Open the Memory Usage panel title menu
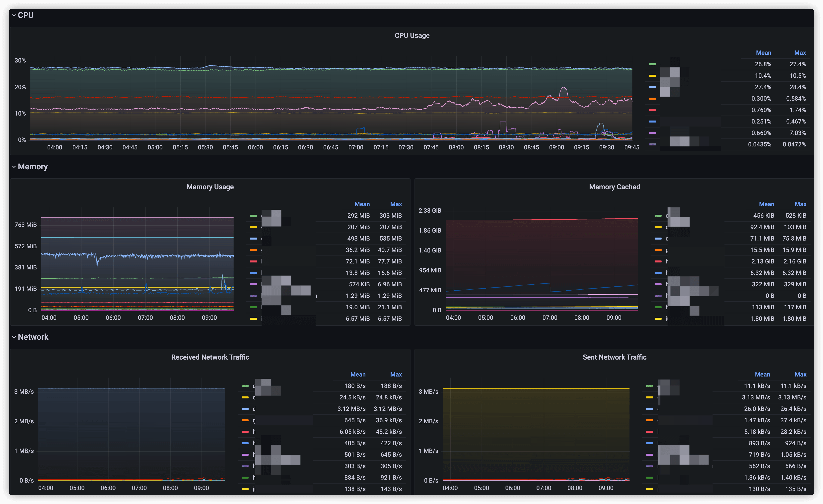The width and height of the screenshot is (823, 504). pos(210,187)
